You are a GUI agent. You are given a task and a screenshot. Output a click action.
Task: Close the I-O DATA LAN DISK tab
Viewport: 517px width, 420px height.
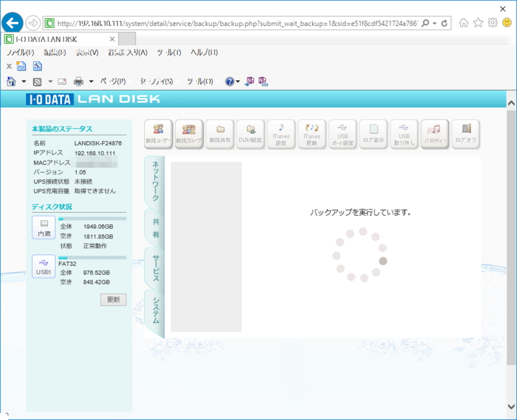(x=112, y=39)
